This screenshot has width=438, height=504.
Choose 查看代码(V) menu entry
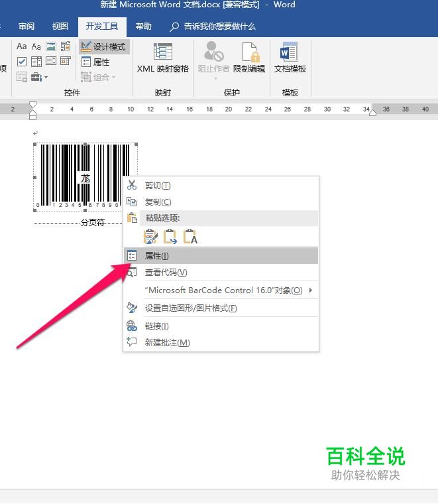coord(221,273)
